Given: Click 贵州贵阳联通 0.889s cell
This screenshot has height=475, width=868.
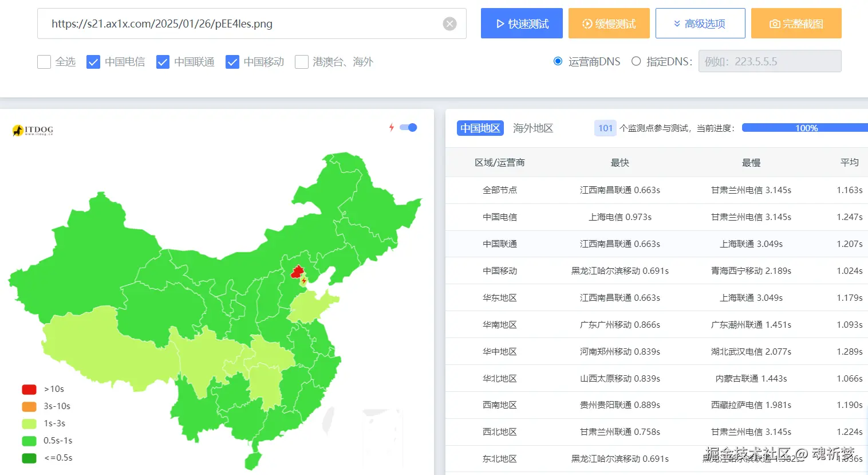Looking at the screenshot, I should pyautogui.click(x=620, y=405).
